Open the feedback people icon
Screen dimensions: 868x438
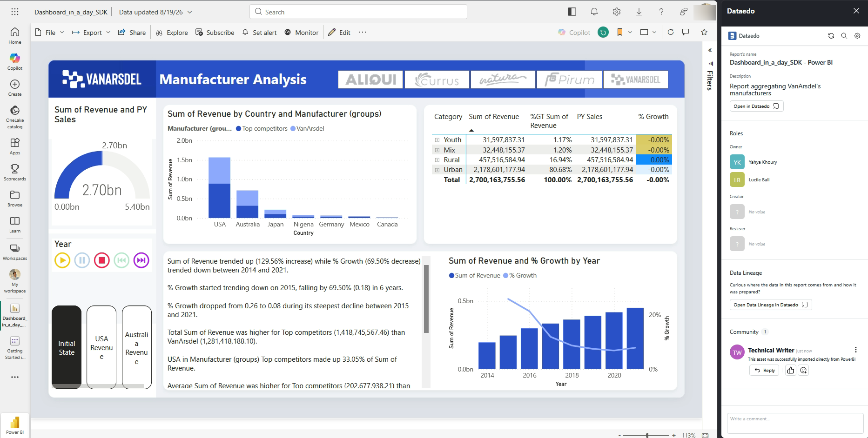click(x=684, y=12)
